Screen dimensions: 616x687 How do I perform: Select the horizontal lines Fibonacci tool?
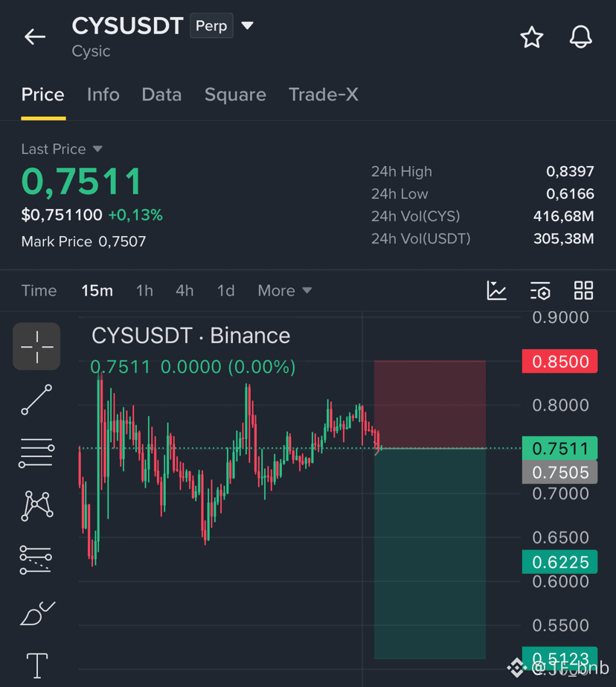(36, 453)
